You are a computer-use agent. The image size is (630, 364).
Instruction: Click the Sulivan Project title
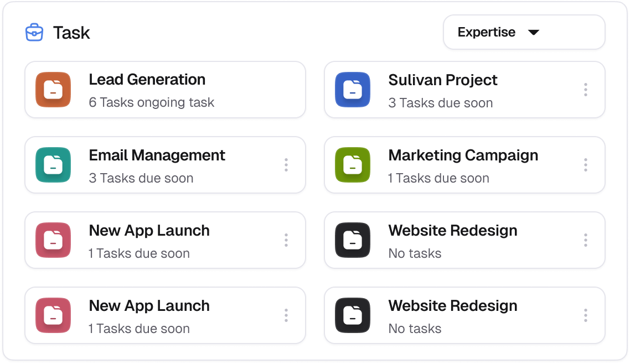[x=443, y=80]
